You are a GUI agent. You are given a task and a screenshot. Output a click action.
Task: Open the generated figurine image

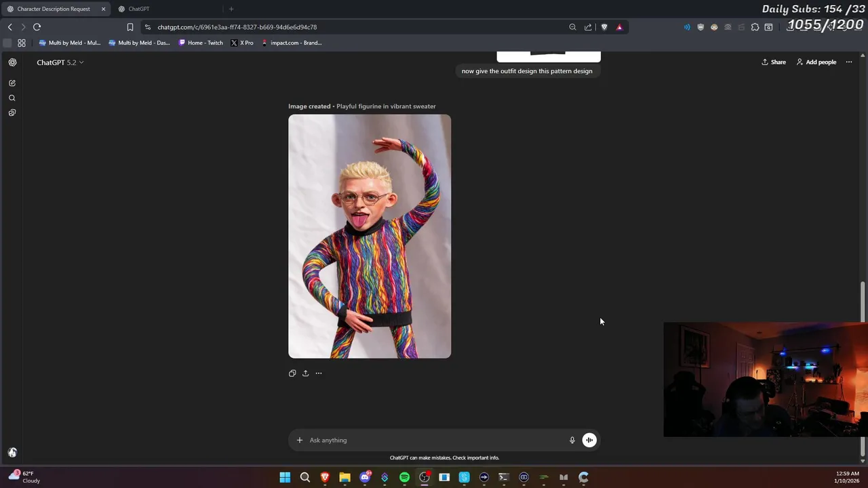click(370, 236)
